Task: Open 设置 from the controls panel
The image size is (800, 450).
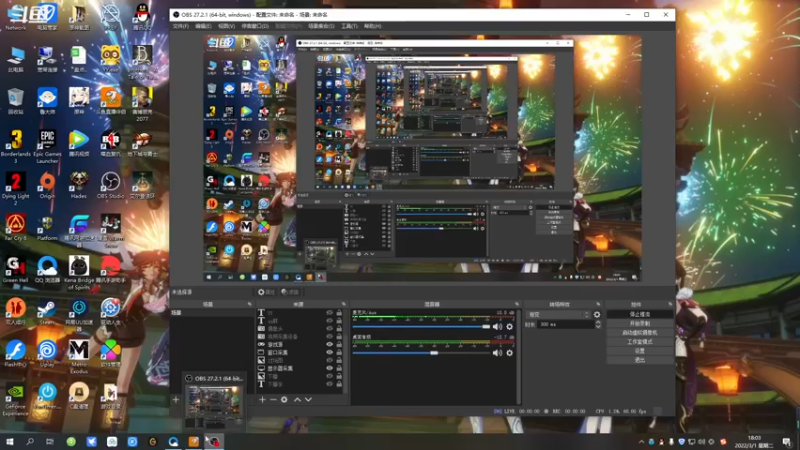Action: tap(640, 351)
